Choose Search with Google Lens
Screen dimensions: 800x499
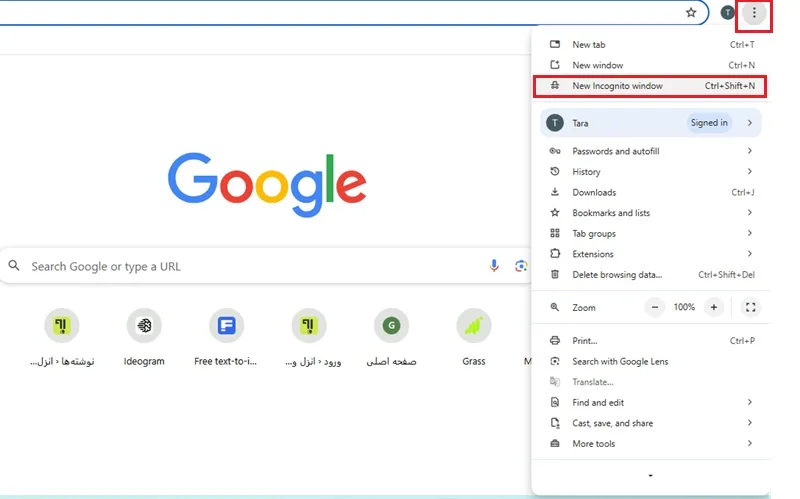[651, 361]
